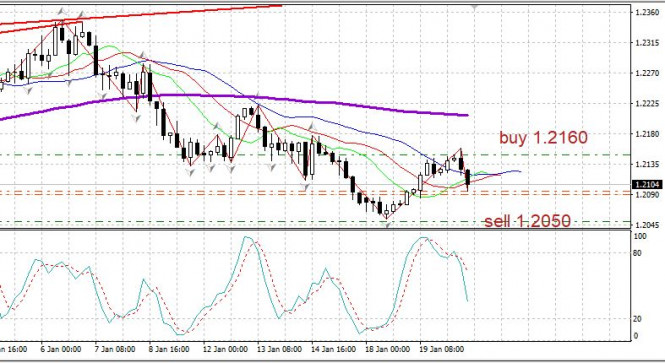The height and width of the screenshot is (363, 665).
Task: Click the 'sell 1.2050' text label
Action: coord(528,221)
